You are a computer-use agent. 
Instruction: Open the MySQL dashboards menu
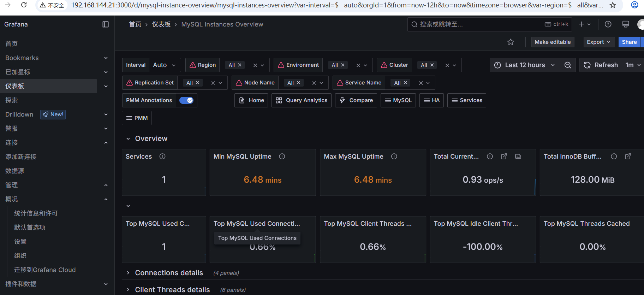tap(398, 100)
